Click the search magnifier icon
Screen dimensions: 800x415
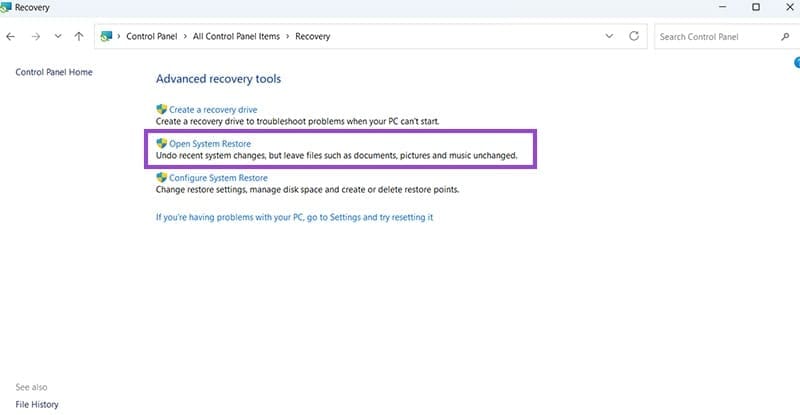pyautogui.click(x=785, y=37)
